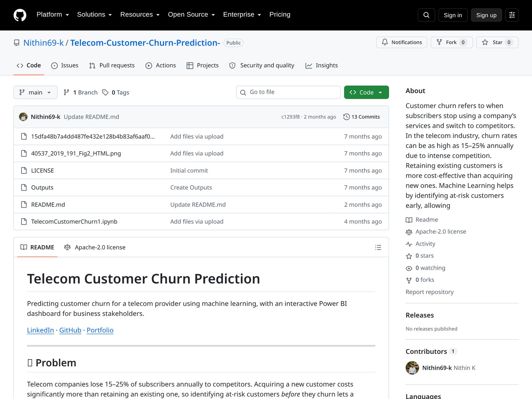Viewport: 532px width, 399px height.
Task: Click the eye icon next to 0 watching
Action: click(409, 268)
